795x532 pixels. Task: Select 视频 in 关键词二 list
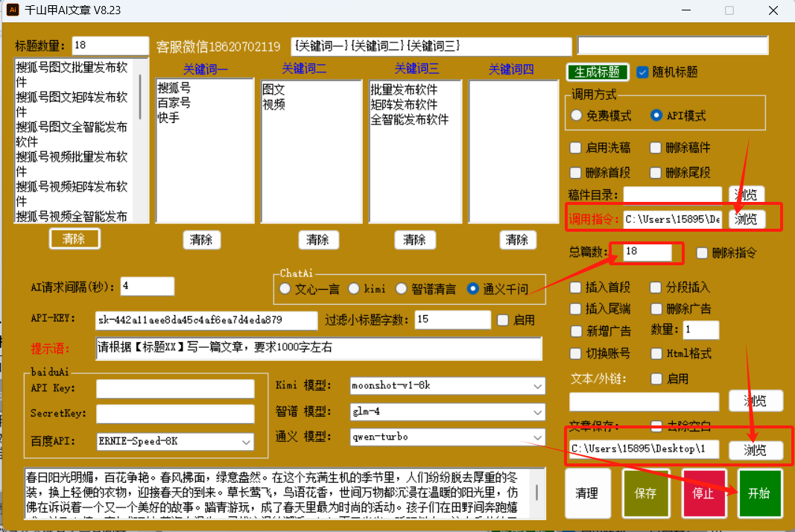tap(273, 105)
